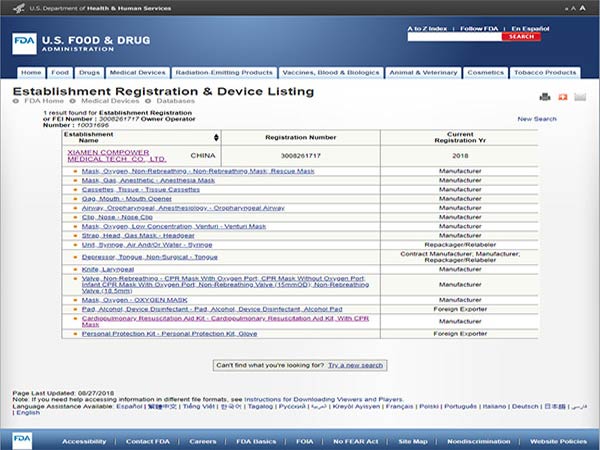Image resolution: width=600 pixels, height=450 pixels.
Task: Click the FDA logo in footer
Action: tap(22, 440)
